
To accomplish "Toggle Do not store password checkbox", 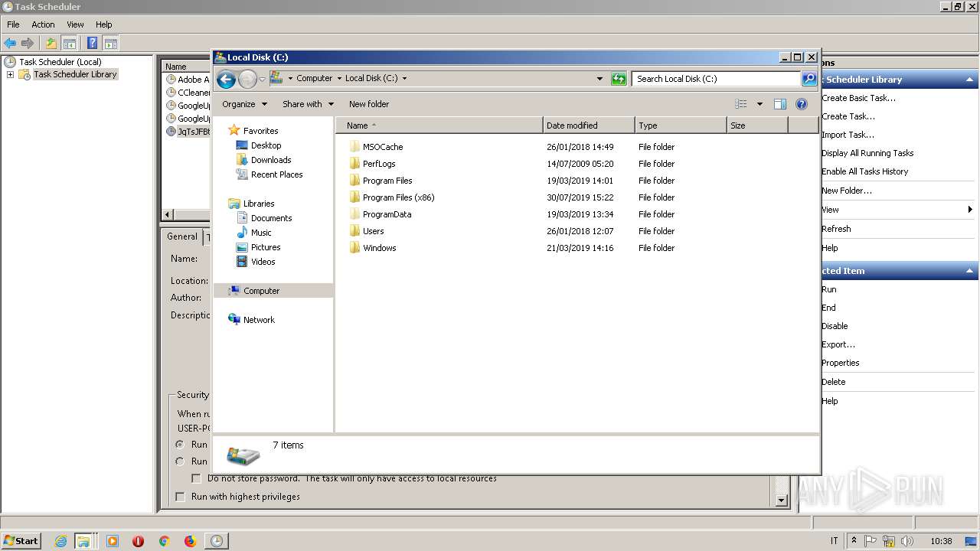I will [196, 478].
